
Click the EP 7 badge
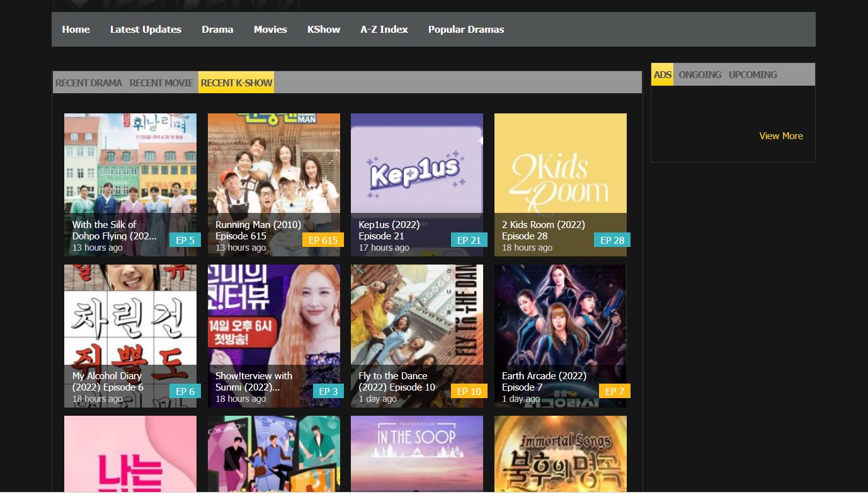click(615, 391)
